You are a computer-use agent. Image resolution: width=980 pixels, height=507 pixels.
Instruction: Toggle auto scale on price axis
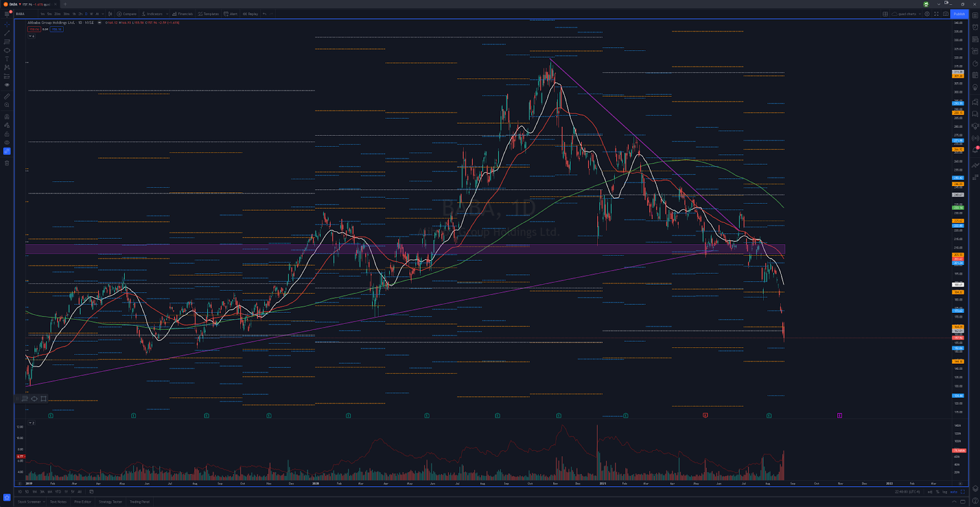954,492
